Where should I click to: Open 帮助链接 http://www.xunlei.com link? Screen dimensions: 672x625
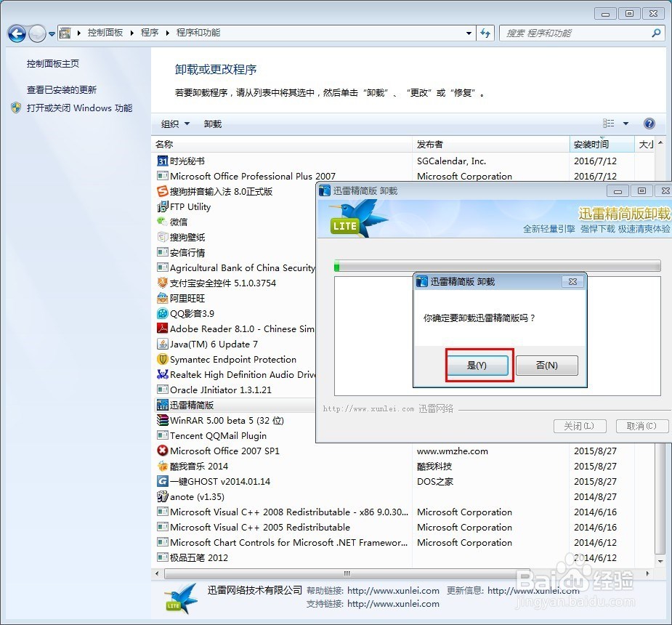[x=393, y=591]
